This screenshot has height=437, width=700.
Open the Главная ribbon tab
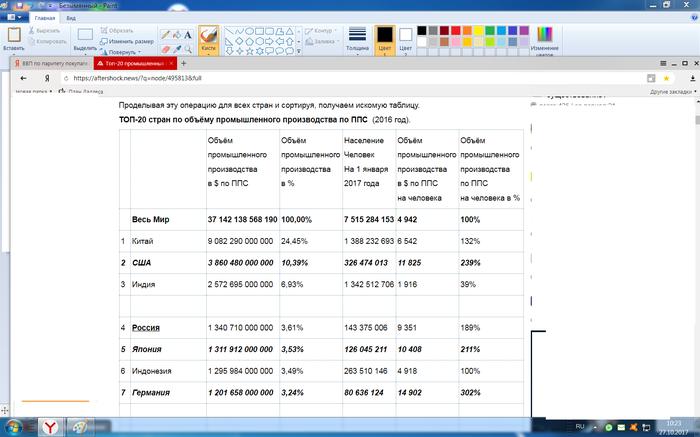(x=43, y=18)
